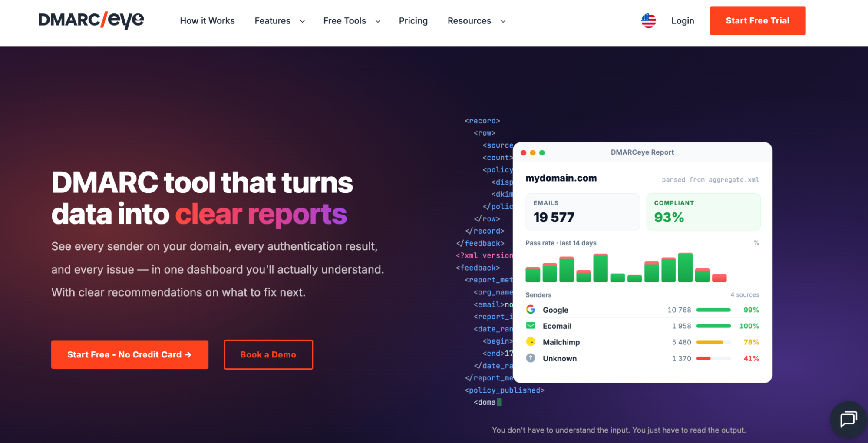Click the 41% pass rate value
Image resolution: width=868 pixels, height=443 pixels.
(751, 358)
